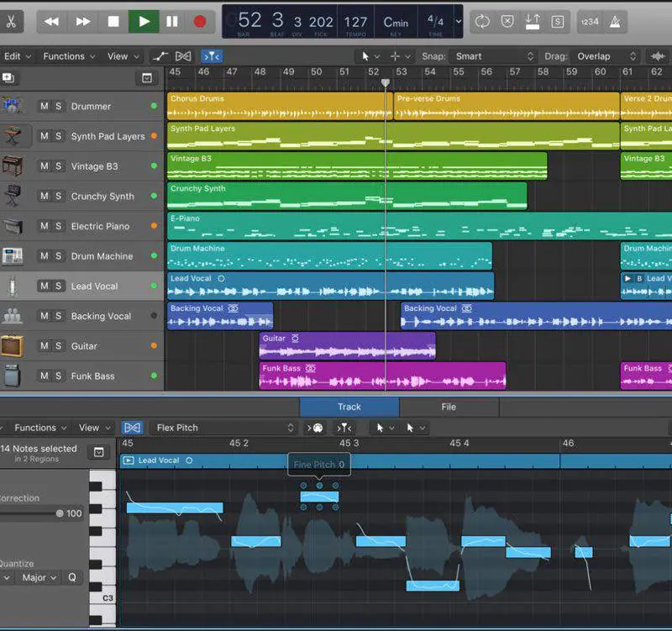Click the Cmin key display
The height and width of the screenshot is (631, 672).
pyautogui.click(x=396, y=22)
